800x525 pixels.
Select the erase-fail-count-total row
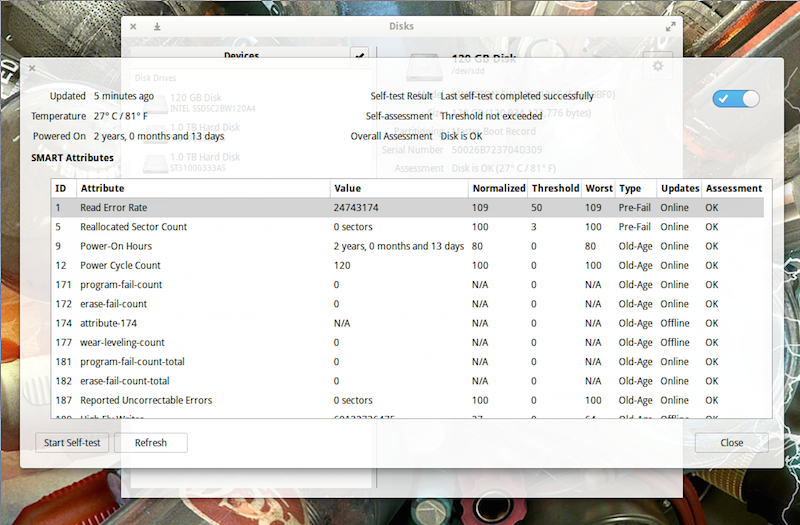(x=408, y=381)
